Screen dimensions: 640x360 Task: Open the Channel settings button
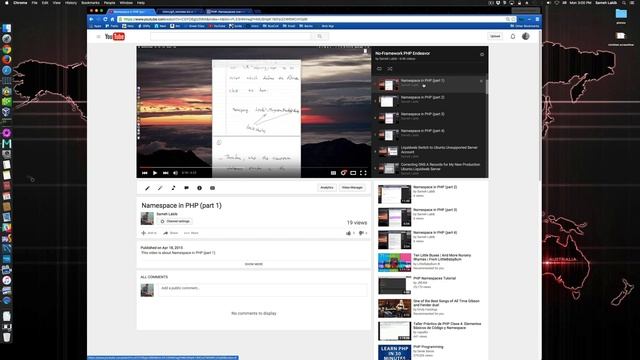[x=175, y=221]
